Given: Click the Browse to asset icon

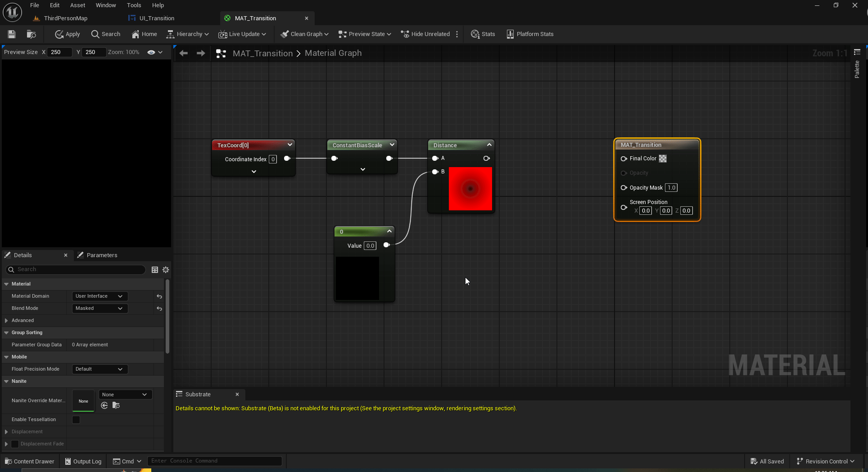Looking at the screenshot, I should pyautogui.click(x=31, y=34).
